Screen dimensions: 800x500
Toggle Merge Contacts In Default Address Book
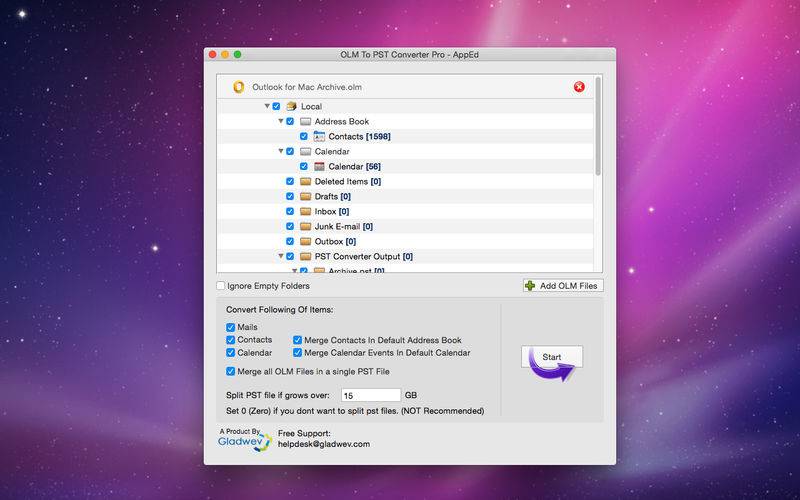click(297, 340)
